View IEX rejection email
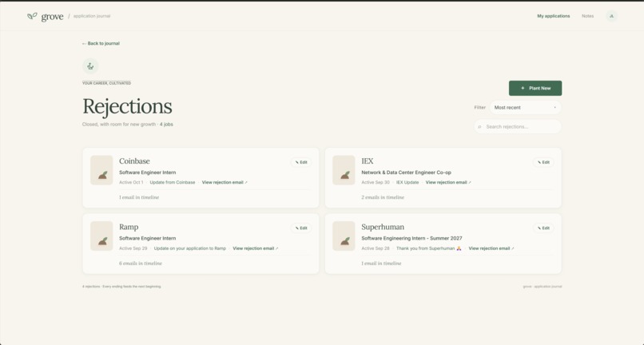 tap(448, 182)
